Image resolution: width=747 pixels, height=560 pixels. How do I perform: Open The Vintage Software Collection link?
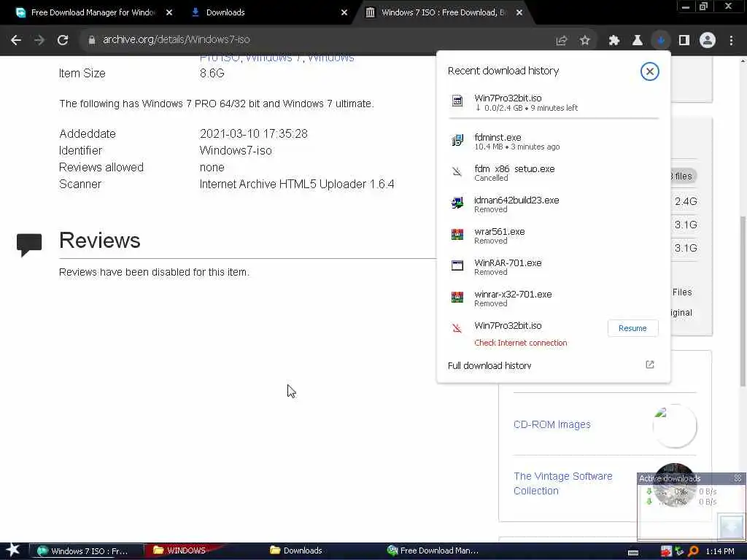pyautogui.click(x=562, y=483)
